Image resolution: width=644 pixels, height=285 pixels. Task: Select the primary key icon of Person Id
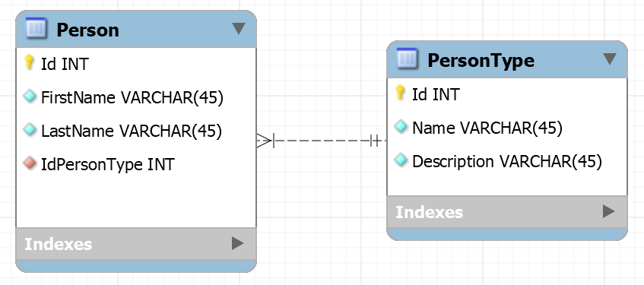click(29, 62)
